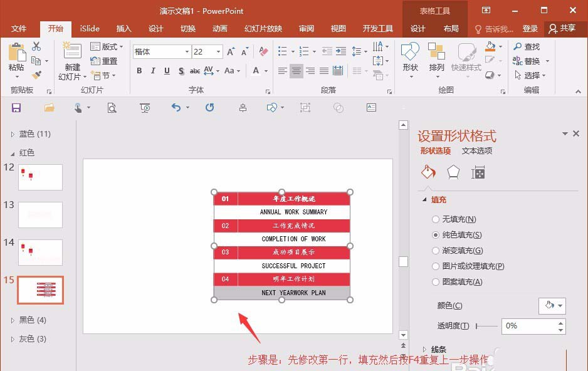Click the 效果 pentagon icon in format pane
Image resolution: width=588 pixels, height=371 pixels.
453,171
